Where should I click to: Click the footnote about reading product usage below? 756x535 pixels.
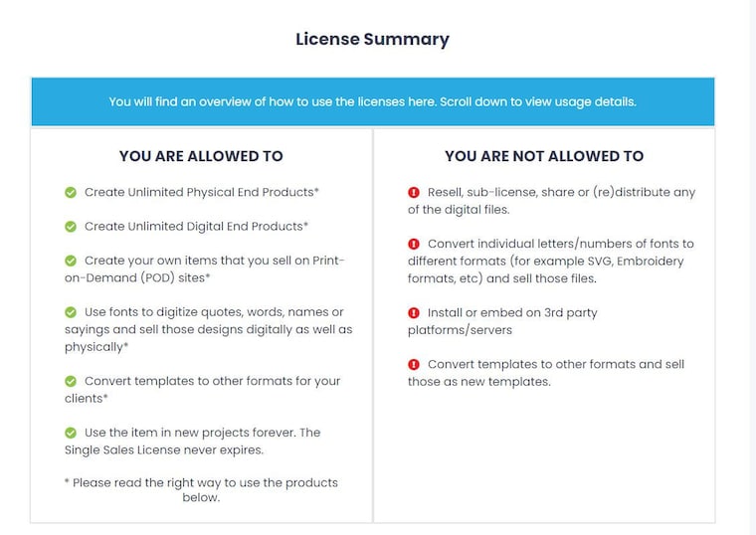(201, 489)
